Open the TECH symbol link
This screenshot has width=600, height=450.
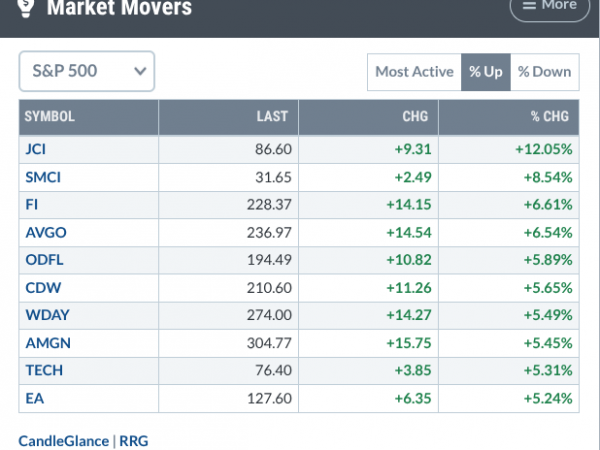click(44, 370)
